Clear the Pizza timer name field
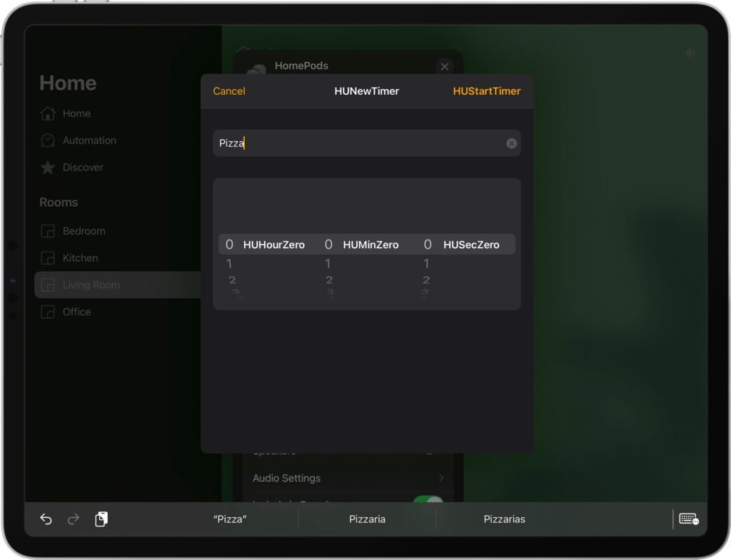731x560 pixels. [x=511, y=143]
